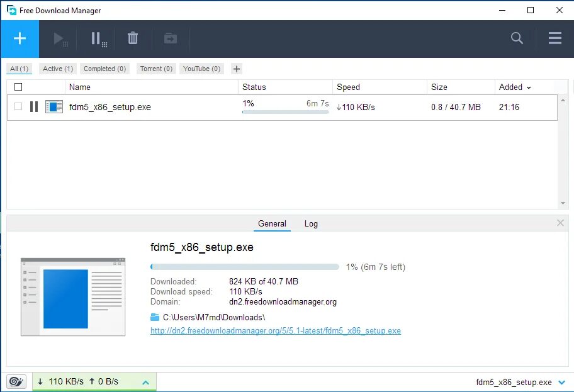Screen dimensions: 574x392
Task: Move download using the folder arrow icon
Action: pos(171,38)
